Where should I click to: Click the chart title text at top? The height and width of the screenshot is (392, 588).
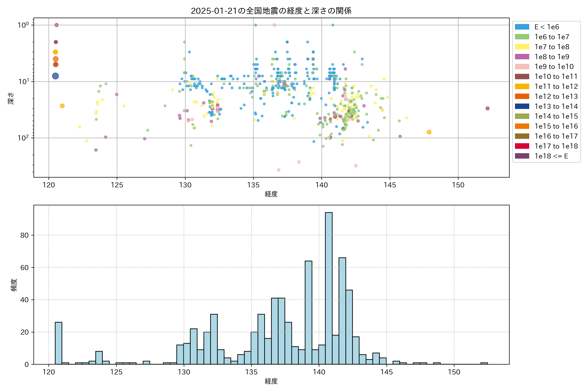[271, 11]
